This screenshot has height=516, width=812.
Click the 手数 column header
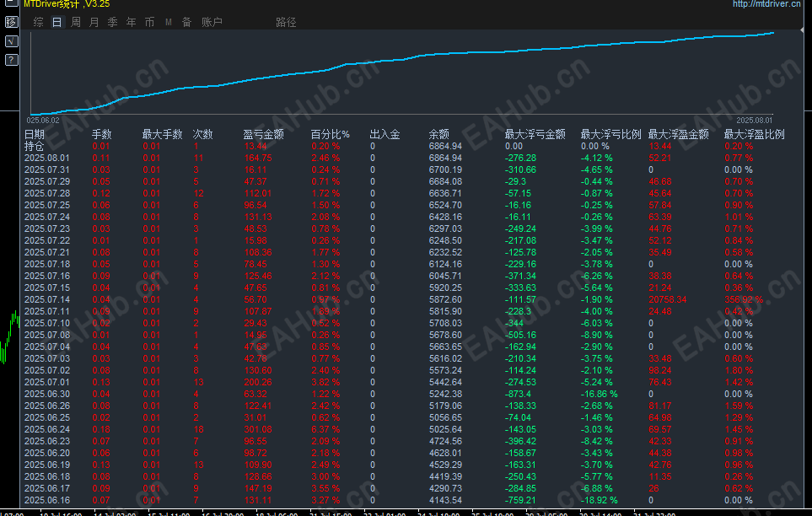[x=101, y=134]
